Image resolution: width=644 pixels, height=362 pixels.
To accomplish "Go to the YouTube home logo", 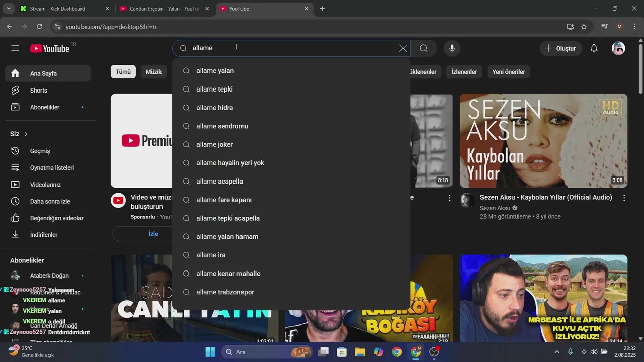I will point(50,48).
